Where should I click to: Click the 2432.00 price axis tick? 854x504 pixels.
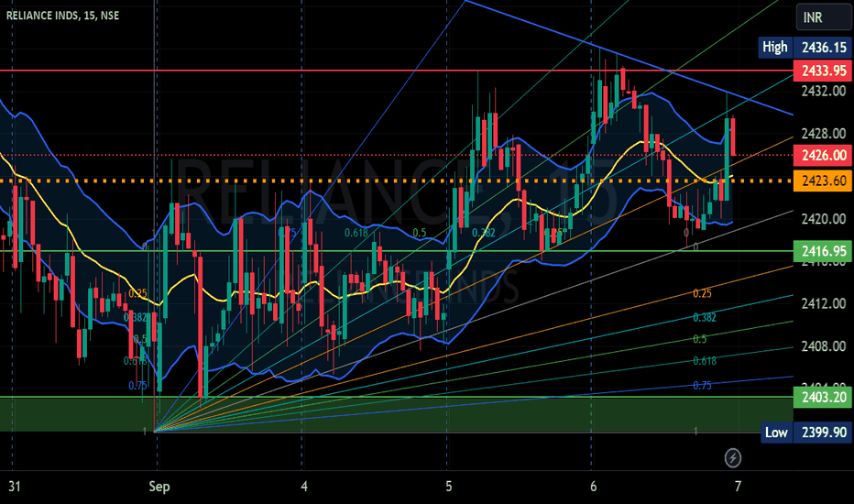(x=823, y=91)
